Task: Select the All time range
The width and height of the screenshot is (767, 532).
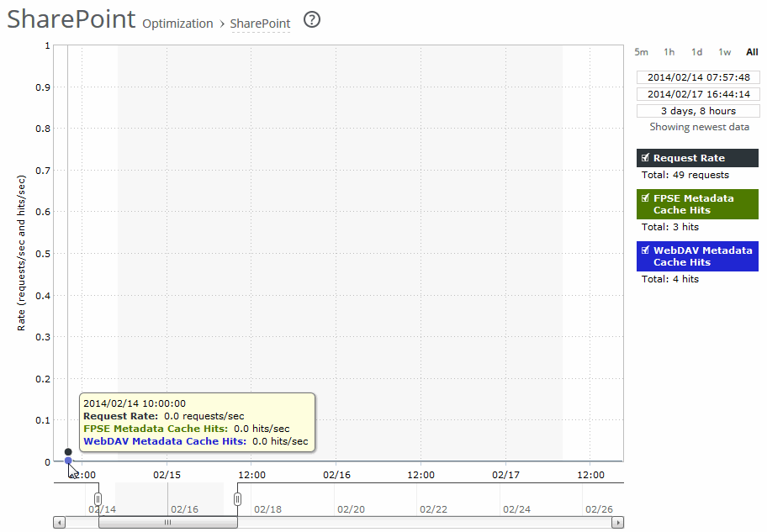Action: click(752, 52)
